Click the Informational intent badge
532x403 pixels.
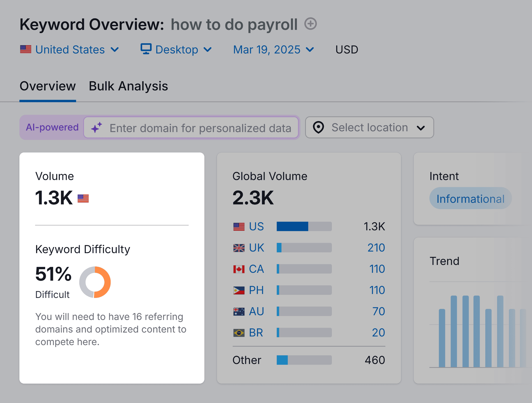point(471,198)
